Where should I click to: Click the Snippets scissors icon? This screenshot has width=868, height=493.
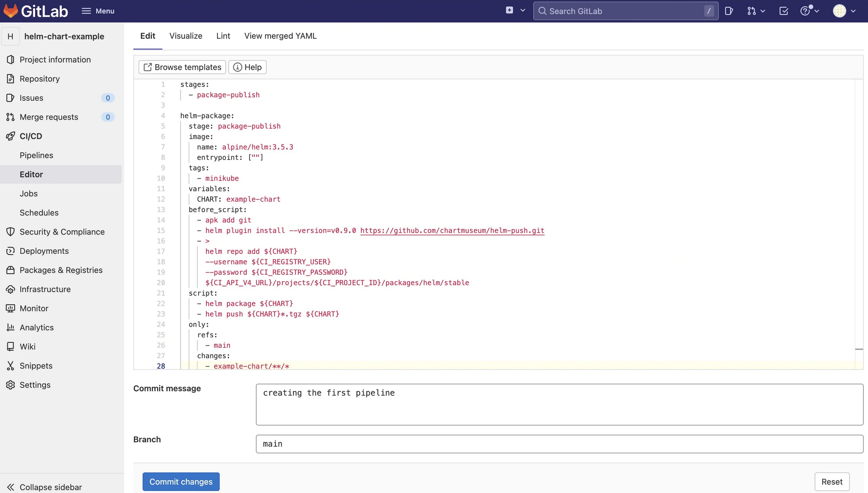tap(10, 366)
